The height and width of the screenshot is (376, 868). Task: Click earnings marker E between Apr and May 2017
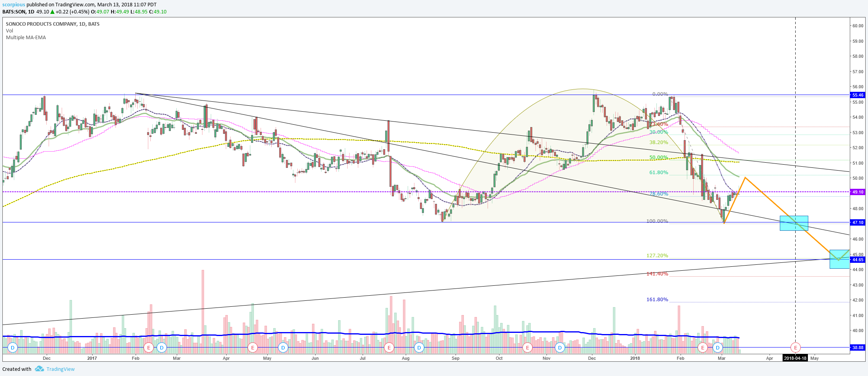(x=252, y=348)
